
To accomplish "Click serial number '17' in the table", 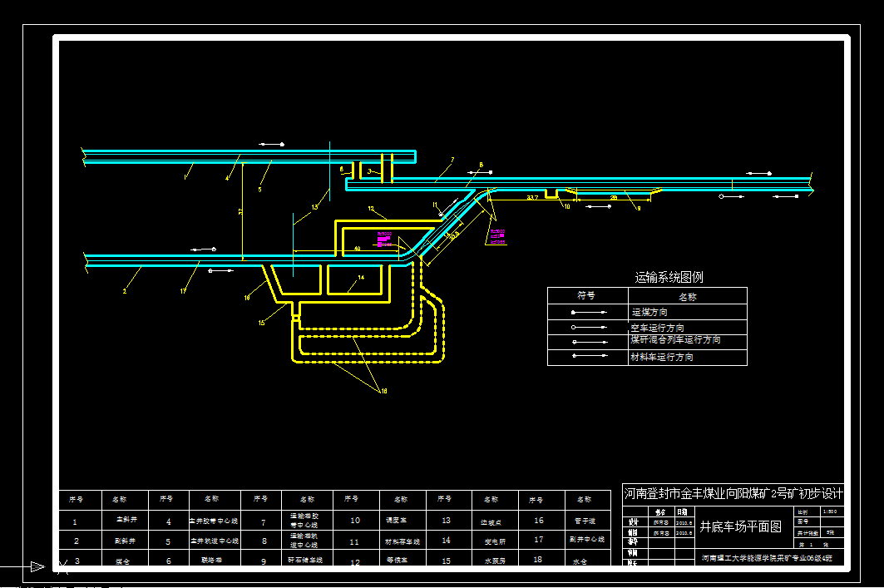I will click(x=539, y=540).
